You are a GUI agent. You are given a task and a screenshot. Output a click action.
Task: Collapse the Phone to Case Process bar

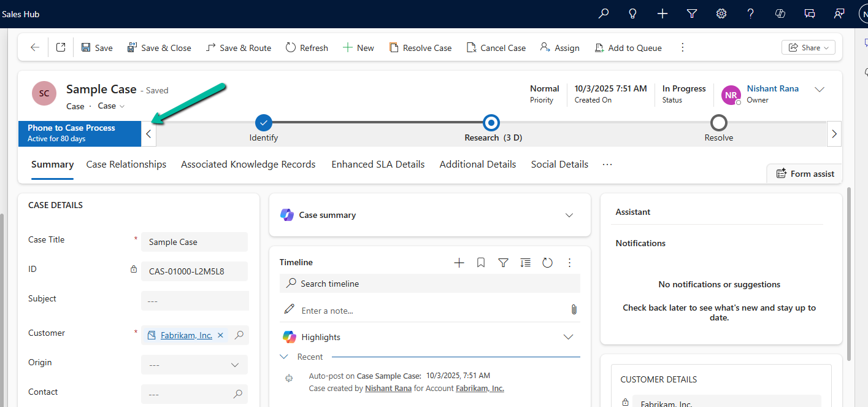(148, 134)
